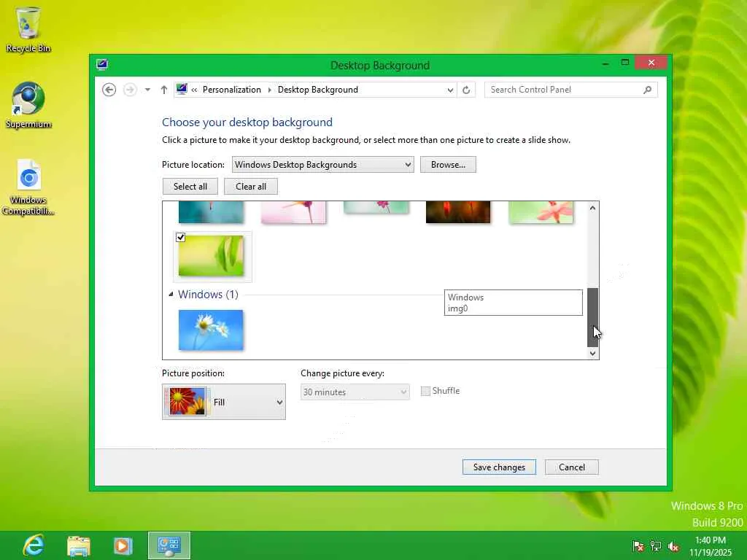Image resolution: width=747 pixels, height=560 pixels.
Task: Select the pale mint flower wallpaper
Action: pyautogui.click(x=376, y=207)
